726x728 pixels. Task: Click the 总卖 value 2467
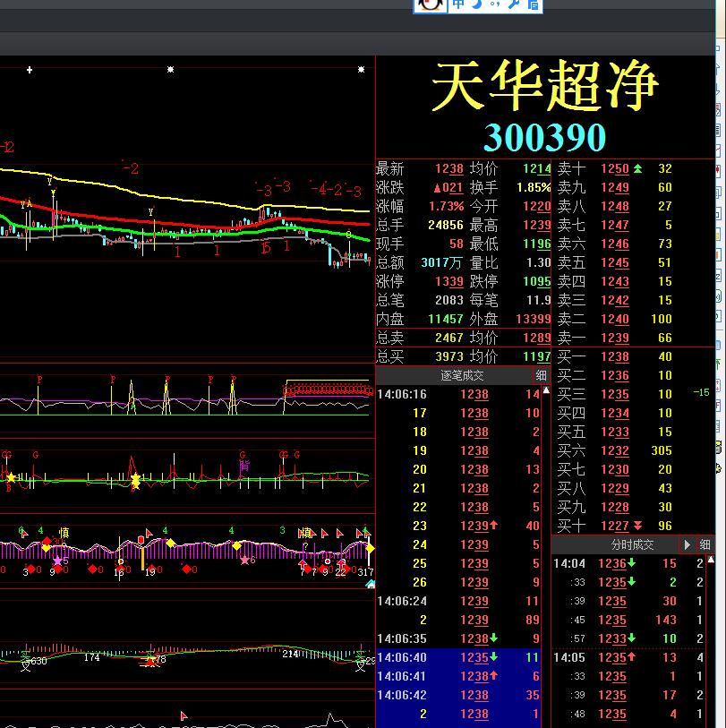pyautogui.click(x=448, y=338)
